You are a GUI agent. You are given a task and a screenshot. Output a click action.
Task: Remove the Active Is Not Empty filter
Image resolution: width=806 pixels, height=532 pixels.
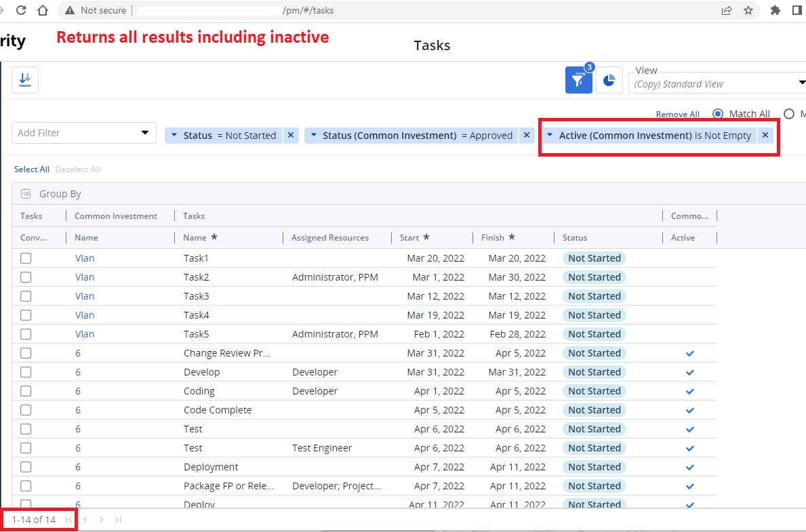click(x=765, y=136)
